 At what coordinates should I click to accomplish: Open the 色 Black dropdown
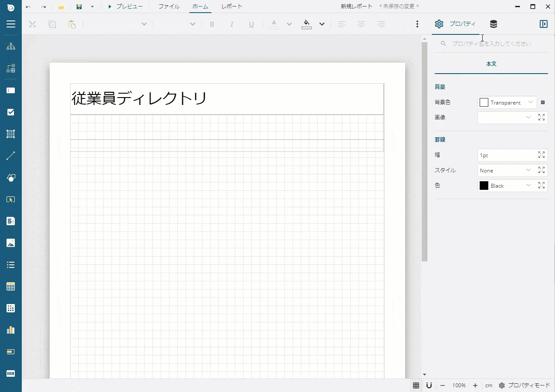click(x=528, y=185)
